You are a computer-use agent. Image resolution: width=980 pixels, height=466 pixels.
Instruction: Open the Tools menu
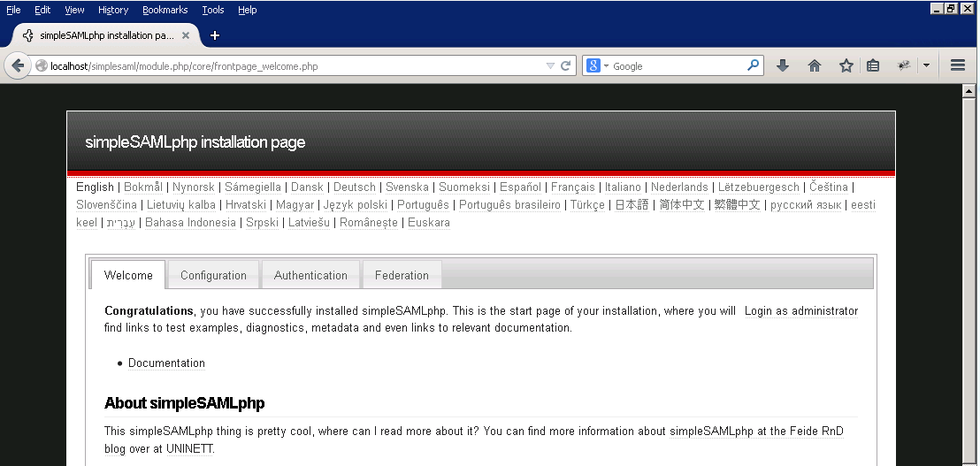coord(213,10)
